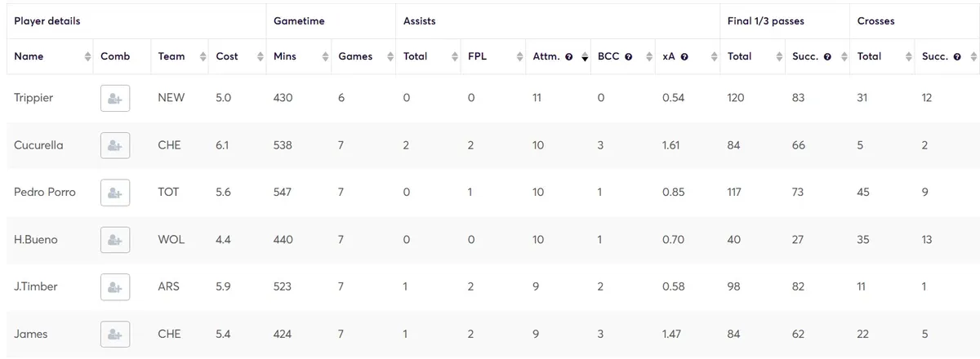Add Trippier to player comparison

(x=114, y=98)
